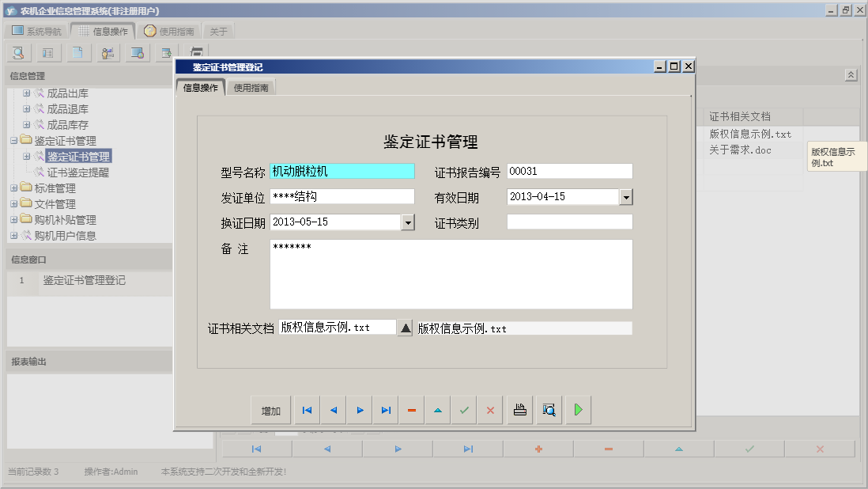
Task: Click the 证书报告编号 field showing 00031
Action: (570, 171)
